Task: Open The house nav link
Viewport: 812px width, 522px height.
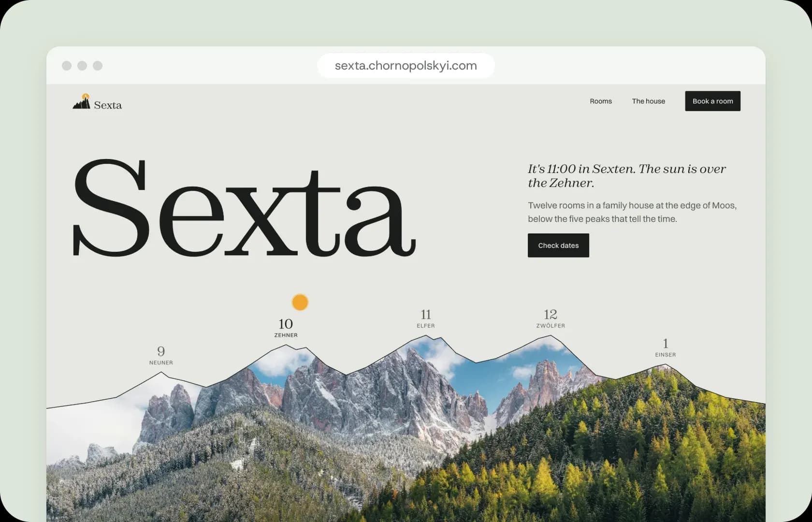Action: coord(648,101)
